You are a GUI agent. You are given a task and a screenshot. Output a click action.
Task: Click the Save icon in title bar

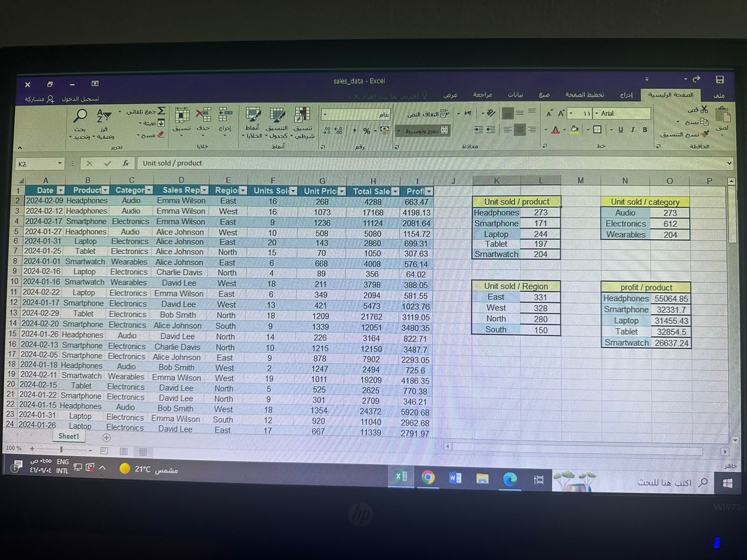pos(719,80)
